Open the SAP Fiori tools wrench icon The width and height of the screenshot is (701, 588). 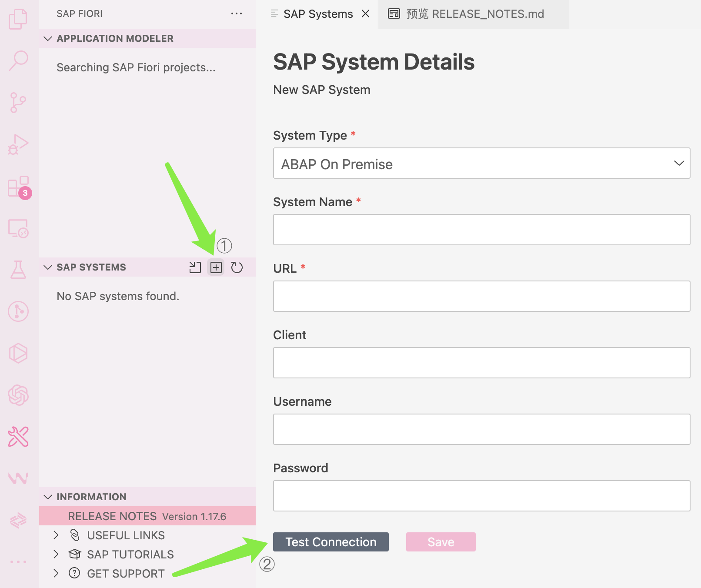[x=18, y=437]
